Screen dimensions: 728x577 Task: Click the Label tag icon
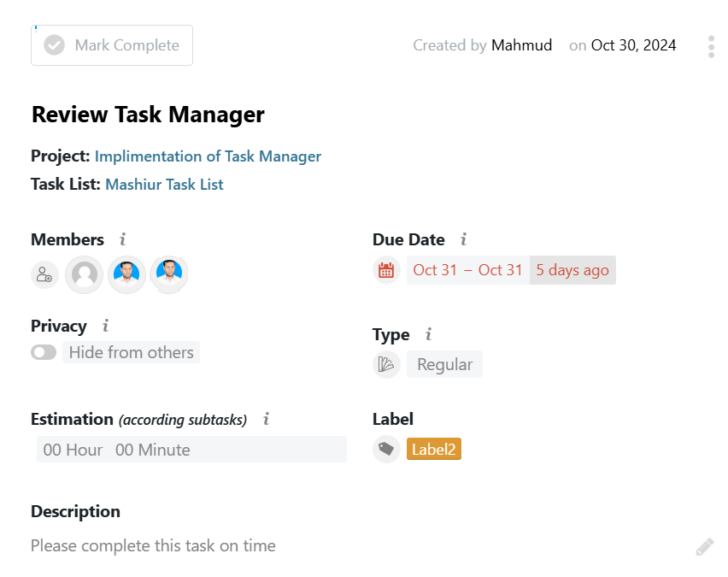pos(386,448)
